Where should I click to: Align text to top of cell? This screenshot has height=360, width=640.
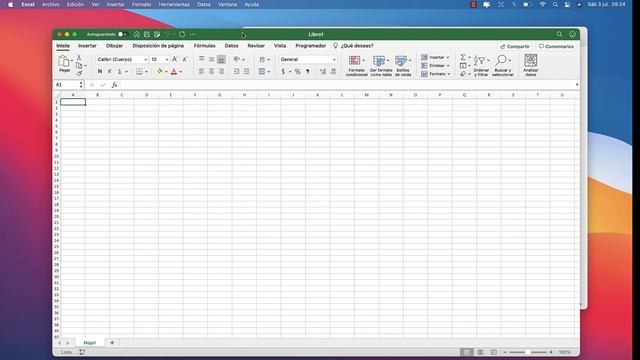coord(202,59)
